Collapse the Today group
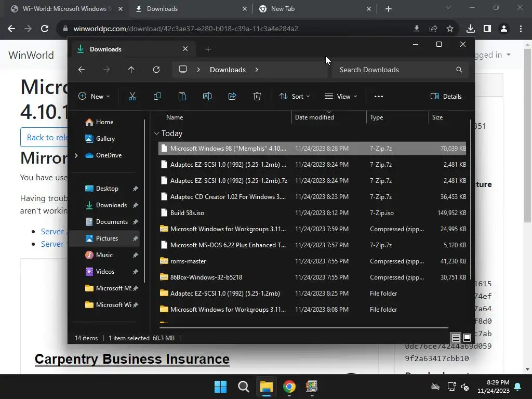Image resolution: width=532 pixels, height=399 pixels. (156, 134)
